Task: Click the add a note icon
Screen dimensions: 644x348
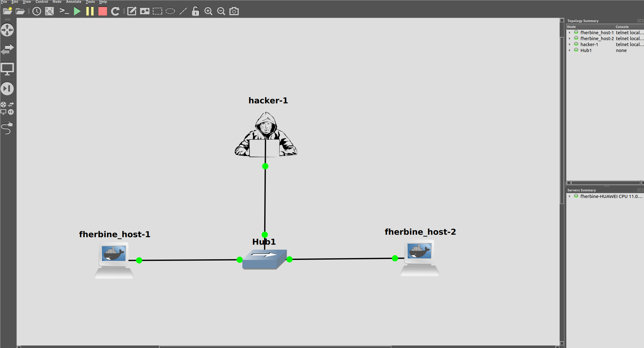Action: point(132,12)
